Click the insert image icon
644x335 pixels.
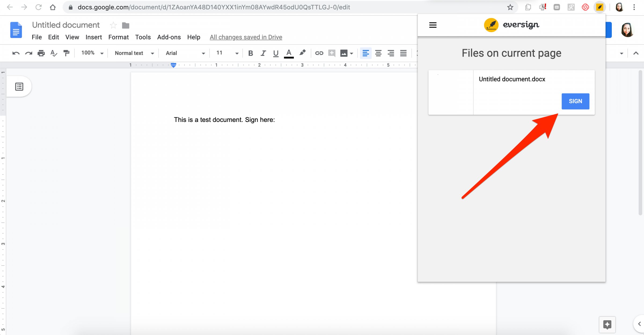click(x=344, y=53)
